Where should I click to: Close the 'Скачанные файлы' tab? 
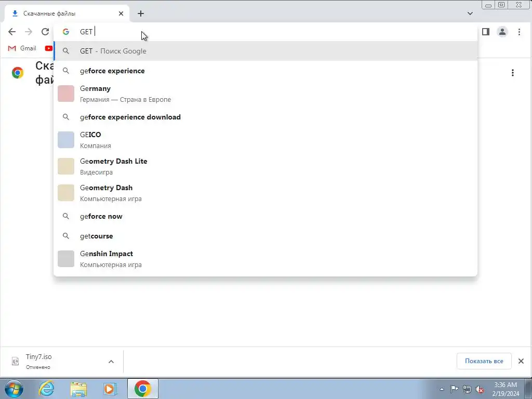click(x=121, y=14)
